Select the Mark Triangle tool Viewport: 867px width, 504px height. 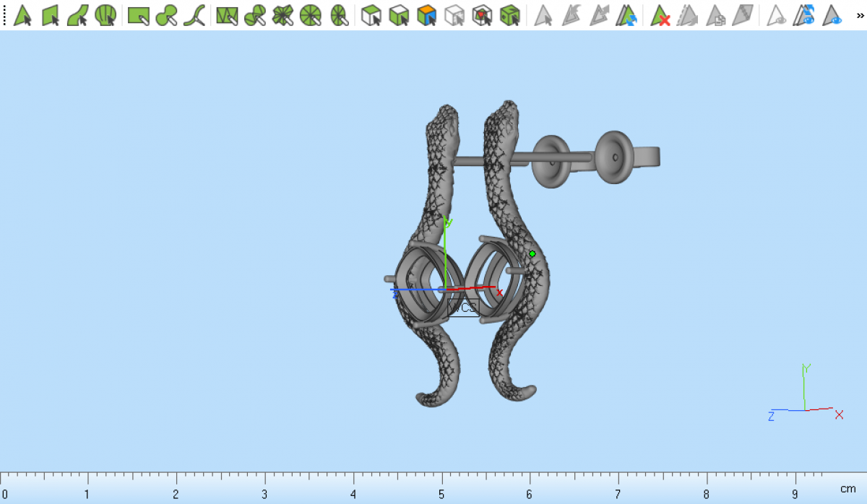[x=22, y=15]
